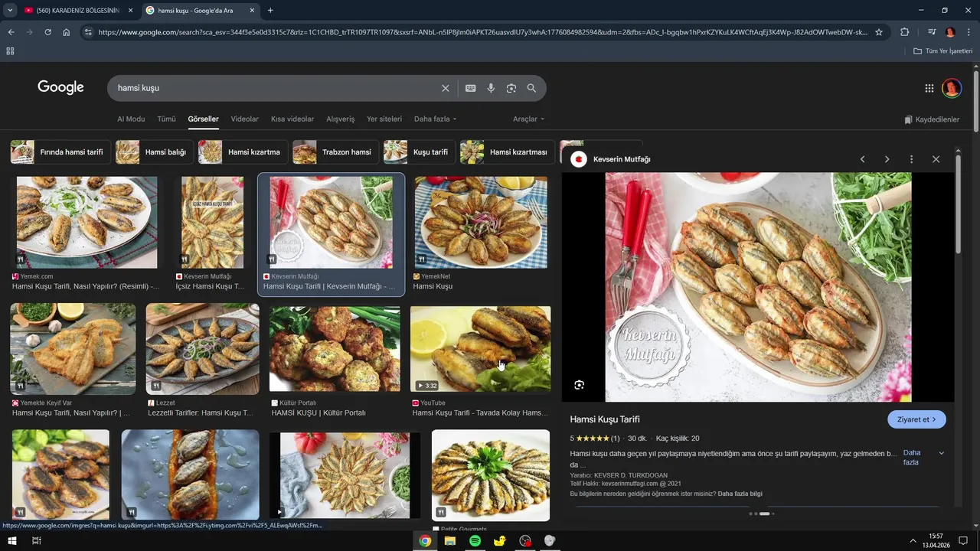Viewport: 980px width, 551px height.
Task: Switch to the Alışveriş tab
Action: pyautogui.click(x=341, y=119)
